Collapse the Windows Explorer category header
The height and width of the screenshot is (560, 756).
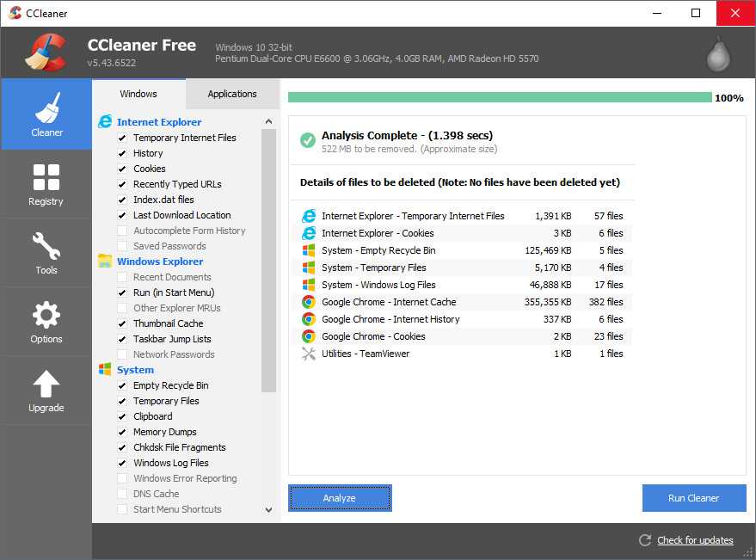pos(160,262)
